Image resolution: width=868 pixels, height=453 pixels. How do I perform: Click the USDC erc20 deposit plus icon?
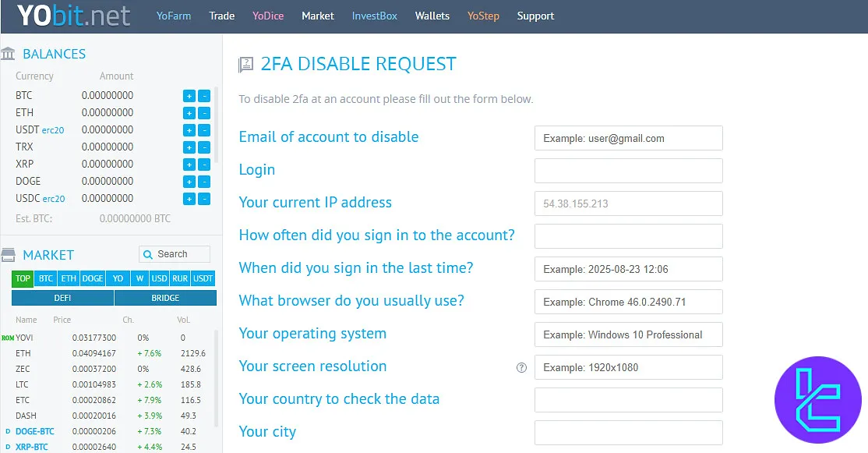189,199
